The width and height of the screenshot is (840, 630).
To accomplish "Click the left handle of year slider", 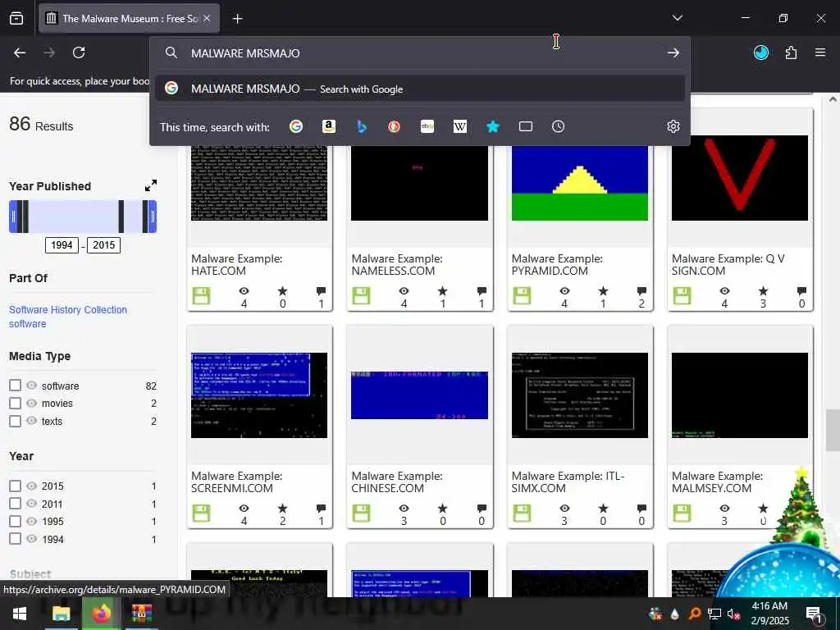I will click(x=14, y=217).
